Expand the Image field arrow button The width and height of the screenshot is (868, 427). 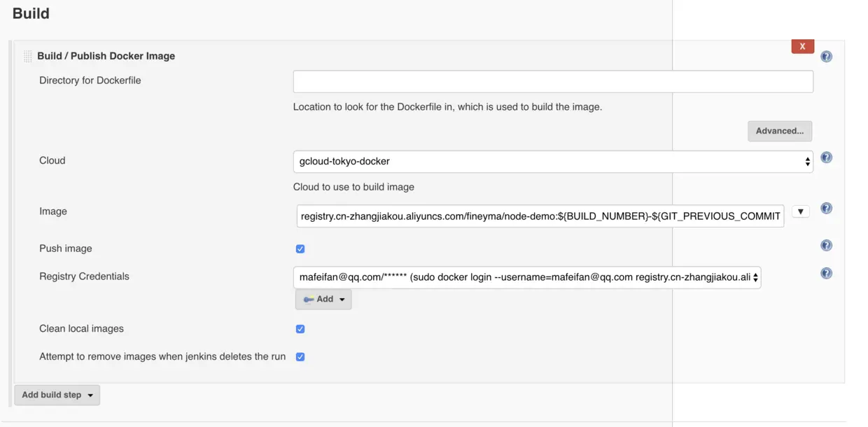click(x=801, y=211)
